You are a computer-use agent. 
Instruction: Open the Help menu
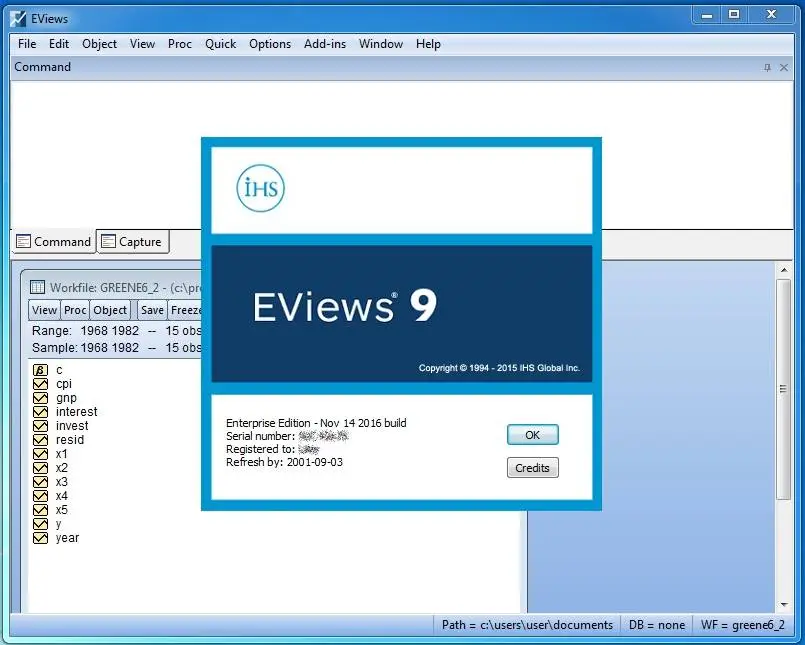pos(428,44)
